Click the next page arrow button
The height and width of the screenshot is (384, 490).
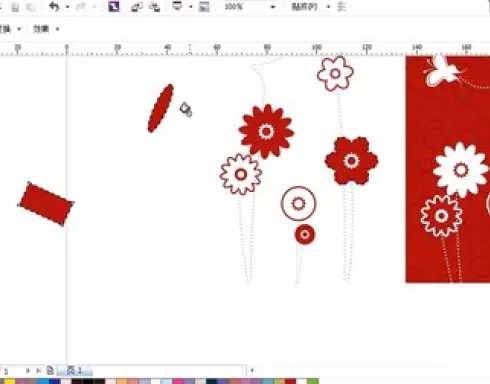(x=28, y=370)
